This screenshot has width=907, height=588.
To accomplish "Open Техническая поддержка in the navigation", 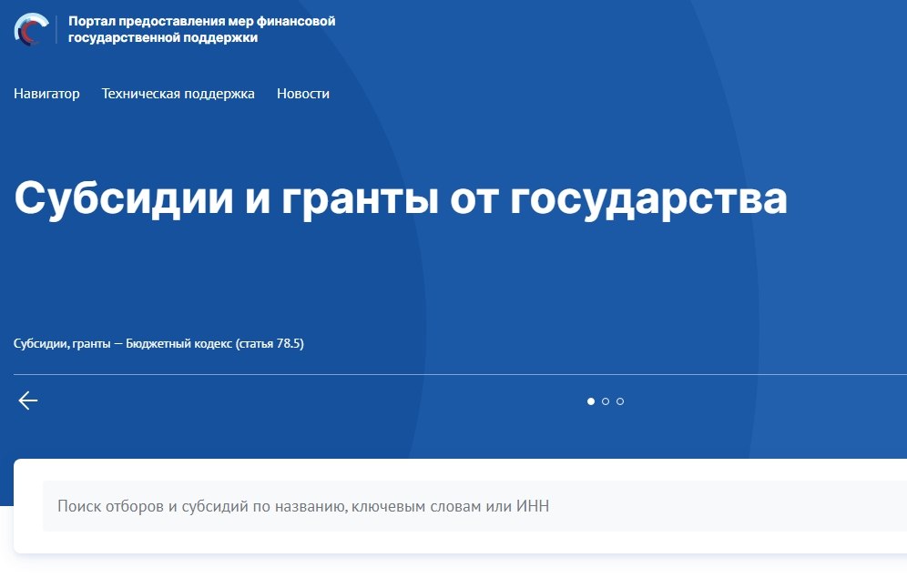I will pos(178,94).
